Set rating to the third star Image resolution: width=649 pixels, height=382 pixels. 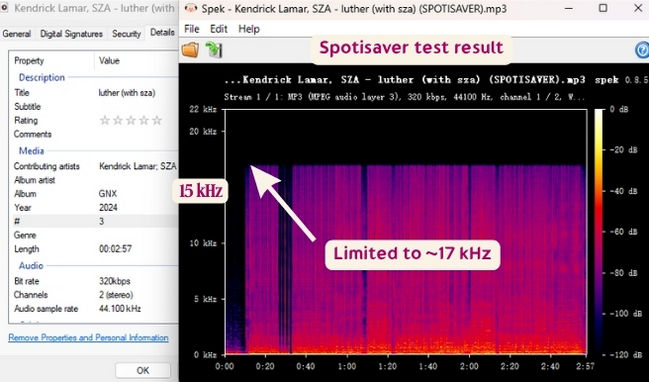pos(131,120)
